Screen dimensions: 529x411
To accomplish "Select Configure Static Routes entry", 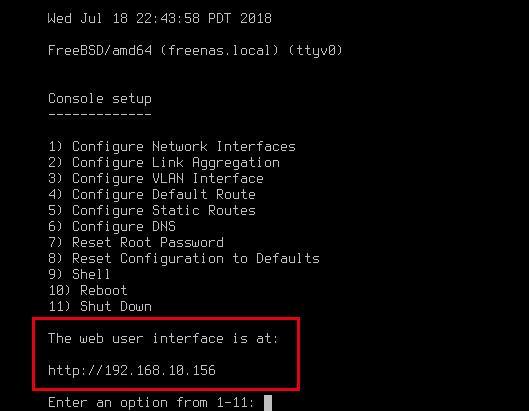I will tap(152, 210).
